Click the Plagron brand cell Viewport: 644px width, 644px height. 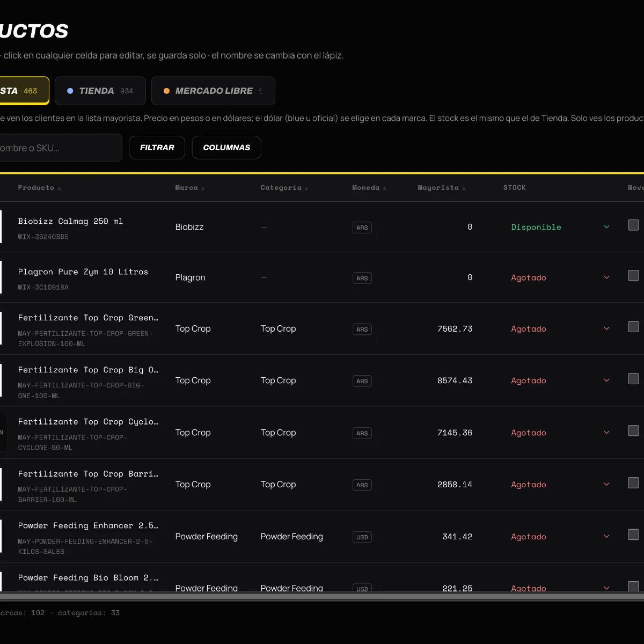(x=191, y=277)
